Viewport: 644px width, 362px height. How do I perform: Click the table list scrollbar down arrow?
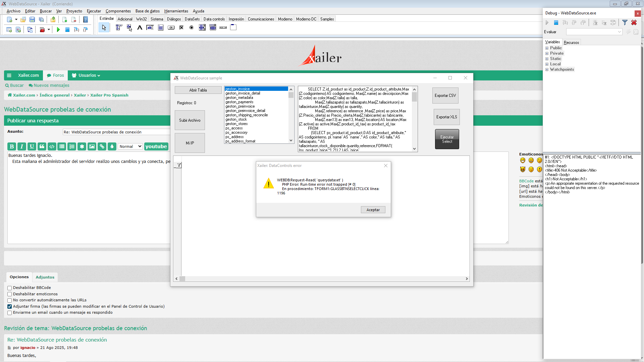[291, 141]
